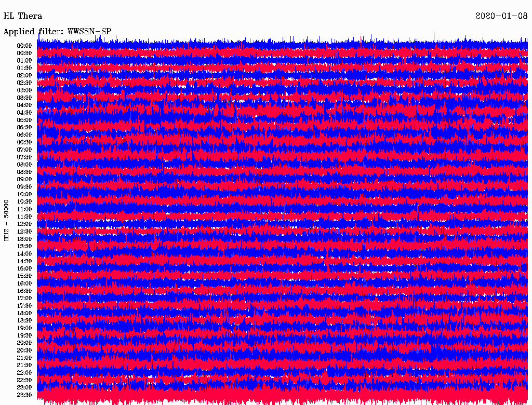Select the 18:30 time label

[24, 321]
